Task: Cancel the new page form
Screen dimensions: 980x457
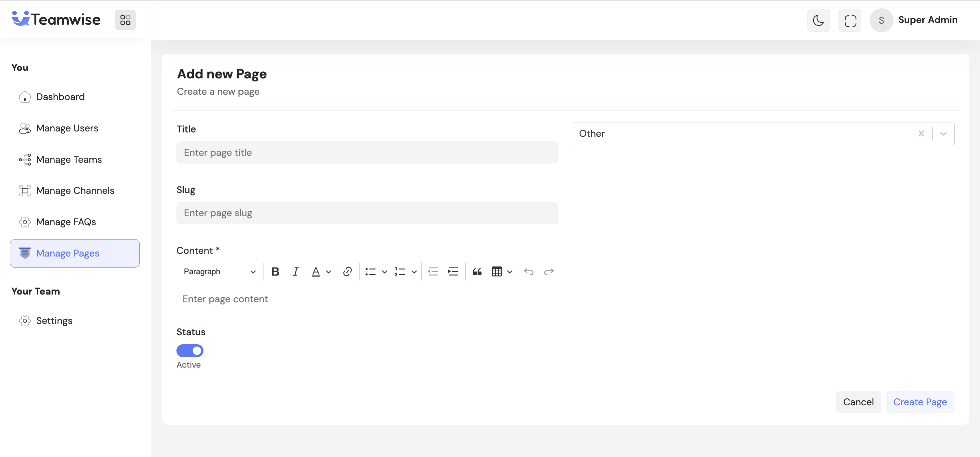Action: tap(858, 402)
